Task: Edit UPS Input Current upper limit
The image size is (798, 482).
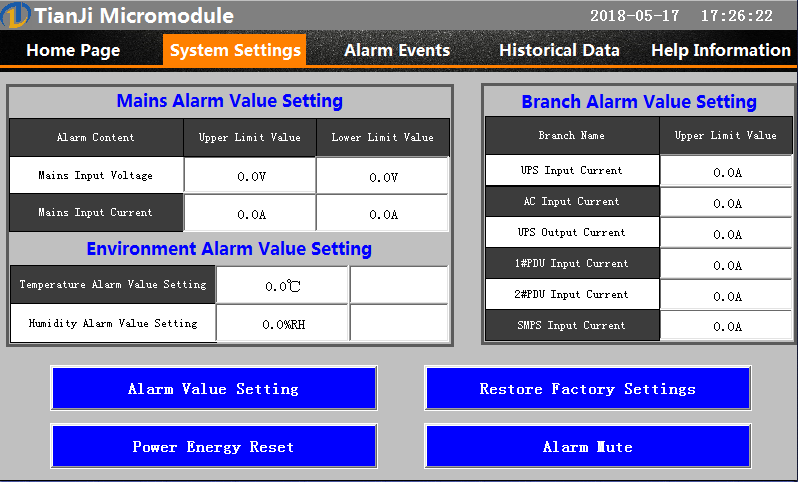Action: coord(726,171)
